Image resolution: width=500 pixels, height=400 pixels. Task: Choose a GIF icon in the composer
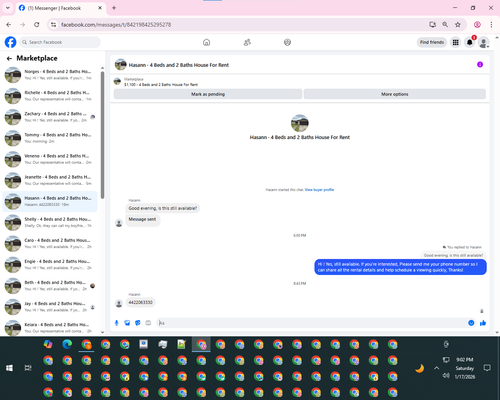[148, 323]
